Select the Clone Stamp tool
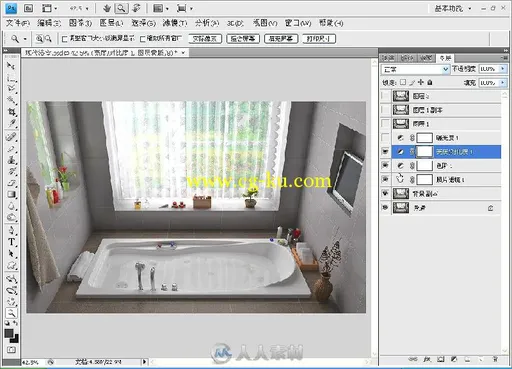512x369 pixels. (x=11, y=160)
